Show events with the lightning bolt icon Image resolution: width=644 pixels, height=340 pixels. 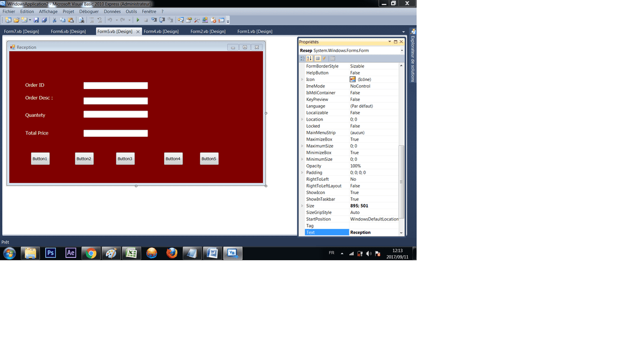[324, 58]
